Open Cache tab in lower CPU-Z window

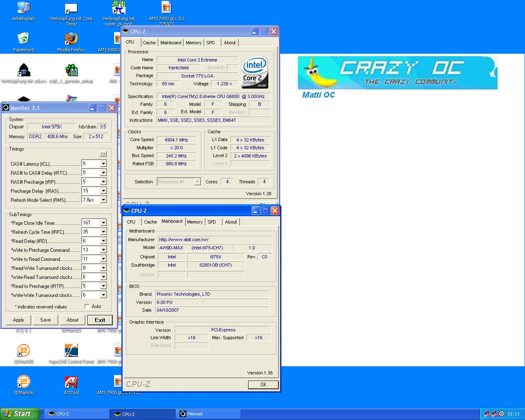(151, 222)
